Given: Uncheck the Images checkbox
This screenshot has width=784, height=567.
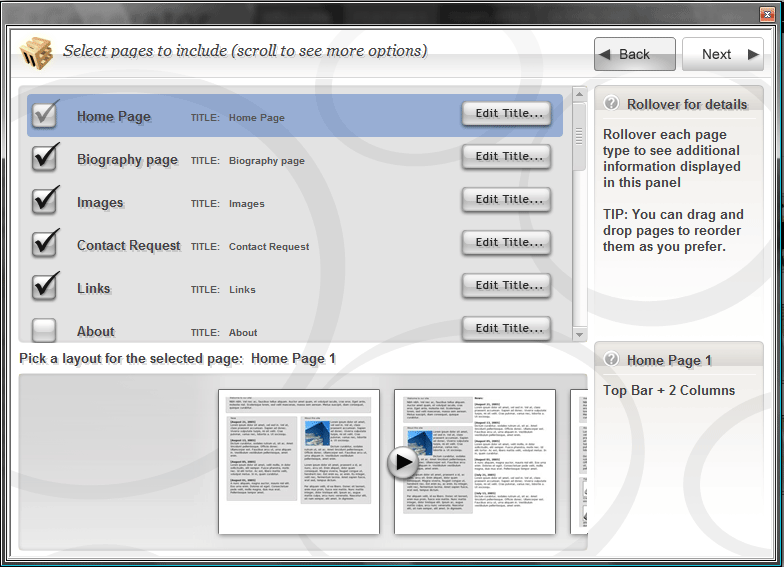Looking at the screenshot, I should click(44, 202).
